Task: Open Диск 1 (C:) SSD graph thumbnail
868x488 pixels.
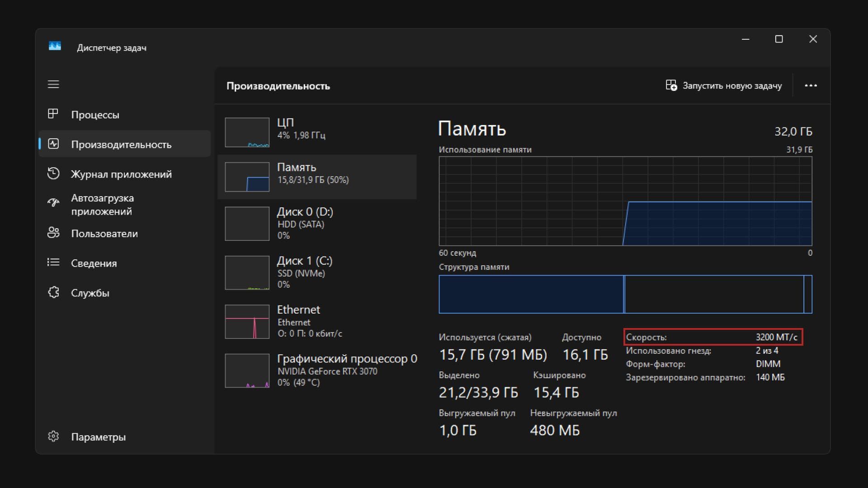Action: 247,272
